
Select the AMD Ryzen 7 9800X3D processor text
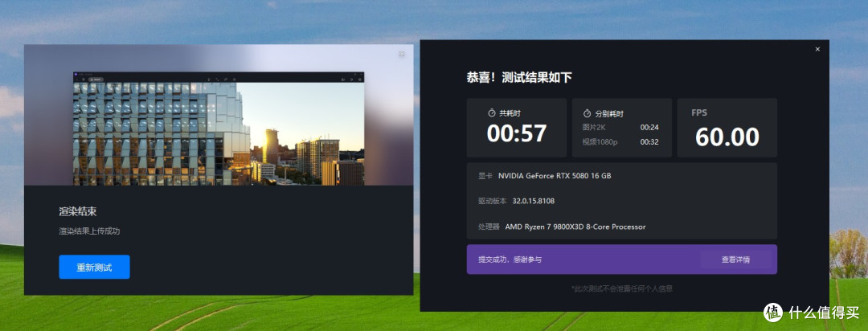tap(575, 227)
